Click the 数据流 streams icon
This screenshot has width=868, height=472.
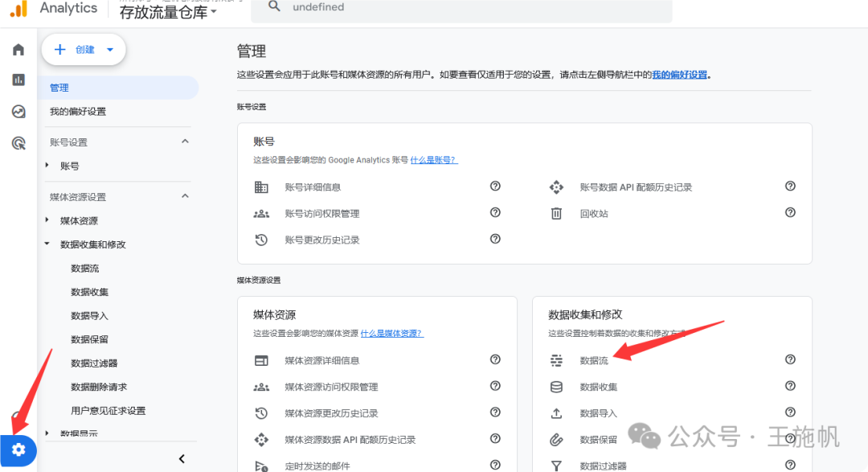pyautogui.click(x=556, y=361)
